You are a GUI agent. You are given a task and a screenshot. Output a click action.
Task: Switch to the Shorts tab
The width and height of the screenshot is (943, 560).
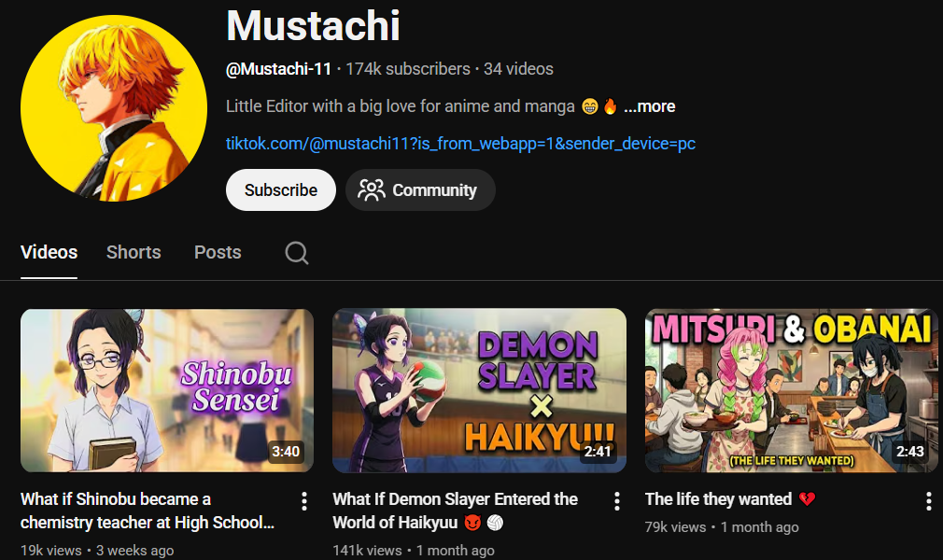click(x=134, y=252)
